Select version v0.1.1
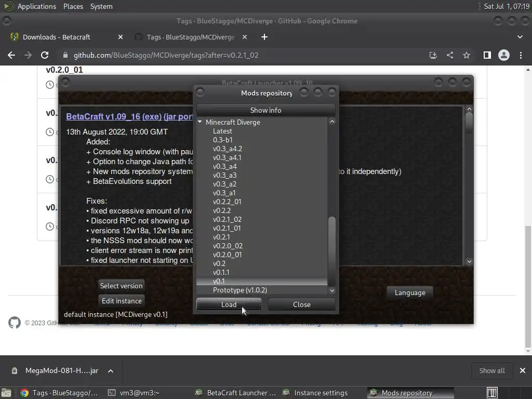Viewport: 532px width, 399px height. click(x=221, y=272)
